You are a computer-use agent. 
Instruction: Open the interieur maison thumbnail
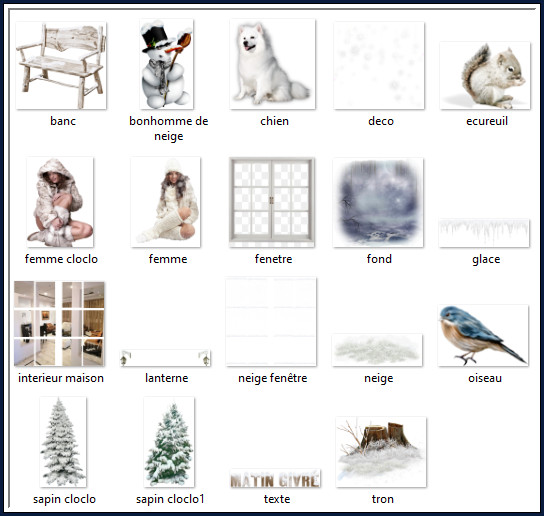(59, 323)
